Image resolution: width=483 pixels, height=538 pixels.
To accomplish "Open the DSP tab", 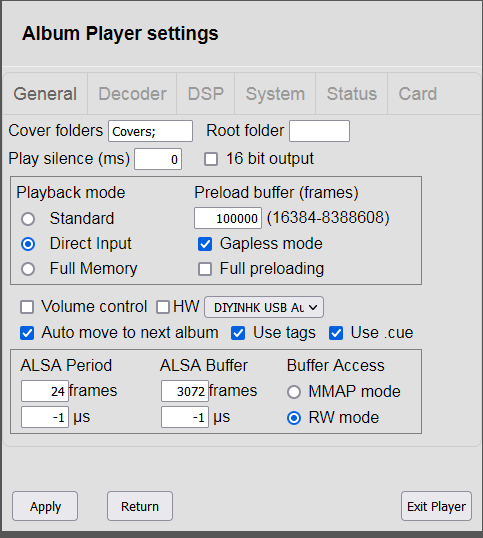I will [x=206, y=94].
